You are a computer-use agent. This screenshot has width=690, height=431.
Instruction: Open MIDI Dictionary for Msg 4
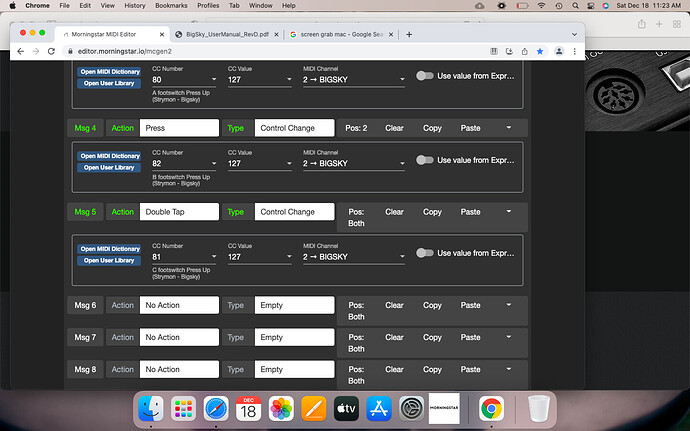(x=109, y=156)
